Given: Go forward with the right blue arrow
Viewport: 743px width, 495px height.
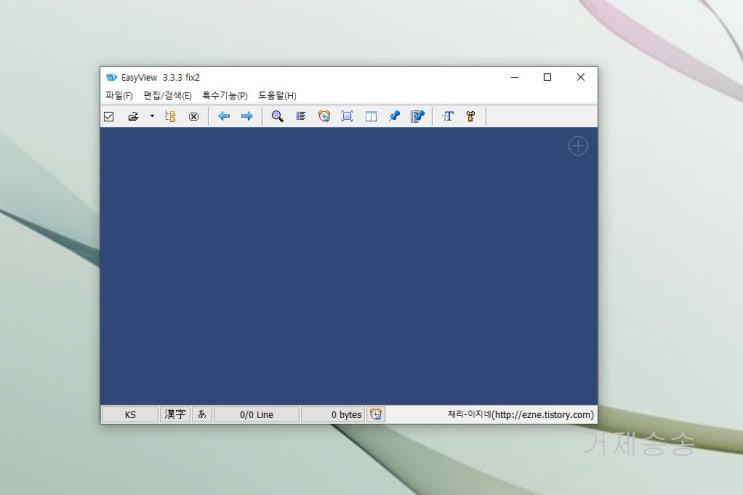Looking at the screenshot, I should [x=247, y=116].
